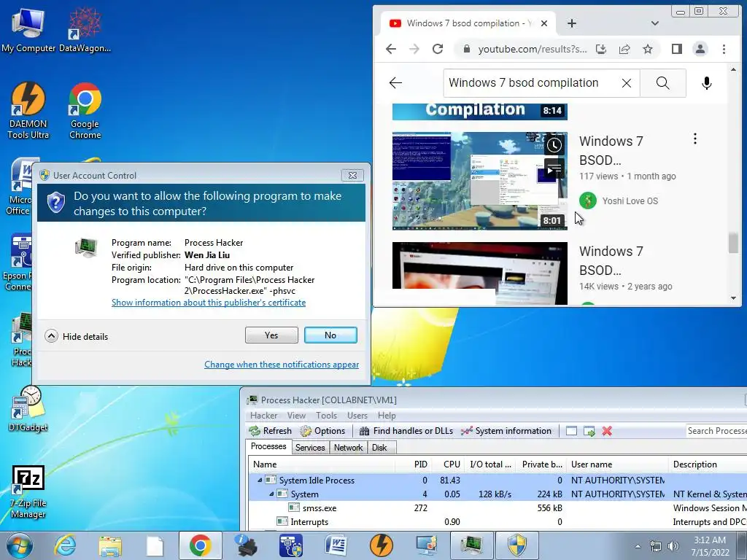This screenshot has height=560, width=747.
Task: Click No in User Account Control
Action: pyautogui.click(x=330, y=335)
